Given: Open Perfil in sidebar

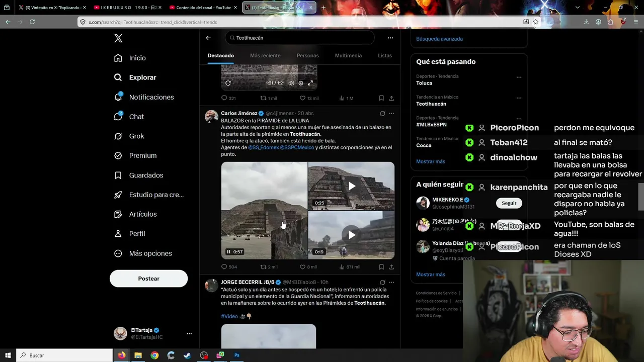Looking at the screenshot, I should click(x=129, y=234).
